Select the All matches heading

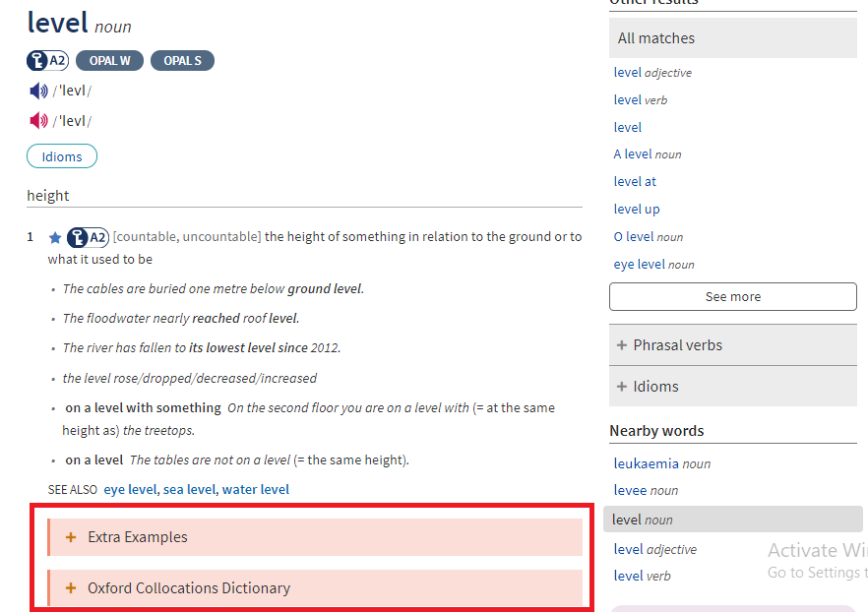656,38
